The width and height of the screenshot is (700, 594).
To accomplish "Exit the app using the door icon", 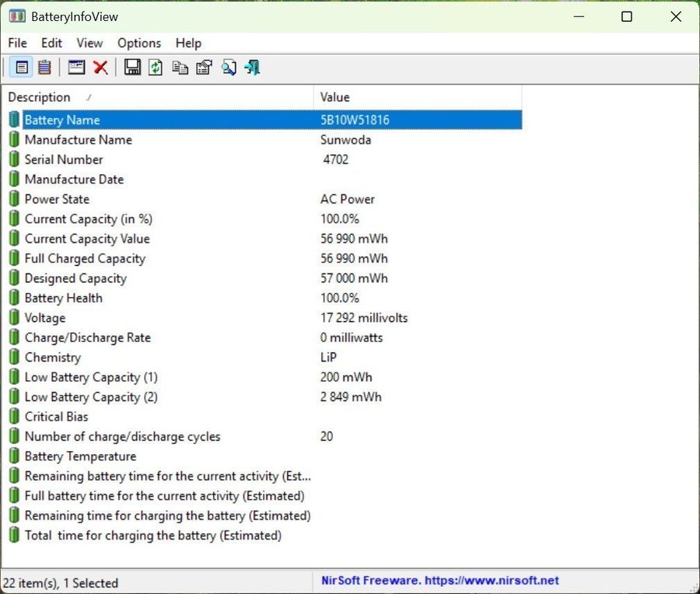I will pos(251,68).
